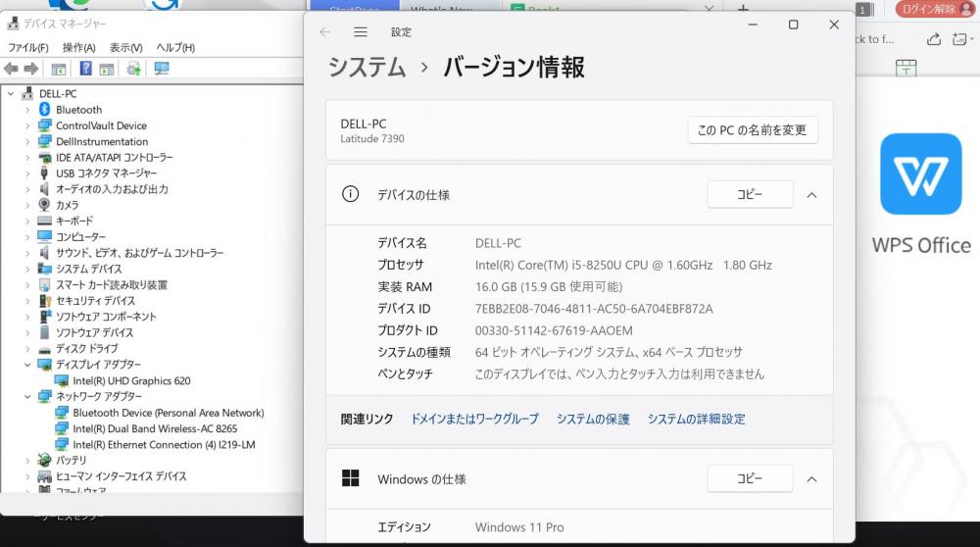The width and height of the screenshot is (980, 547).
Task: Select Bluetooth Device (Personal Area Network)
Action: pos(169,413)
